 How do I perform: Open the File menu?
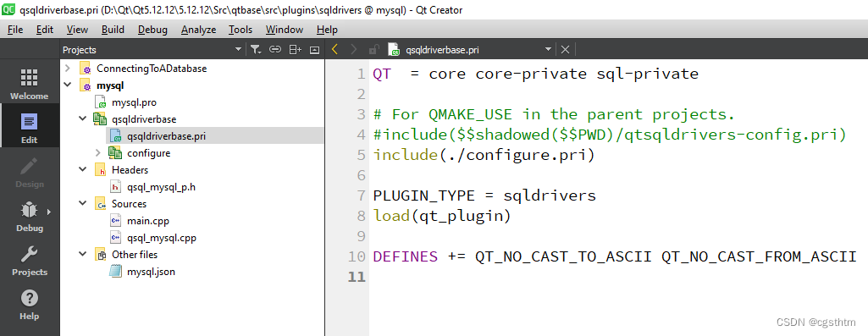coord(15,30)
